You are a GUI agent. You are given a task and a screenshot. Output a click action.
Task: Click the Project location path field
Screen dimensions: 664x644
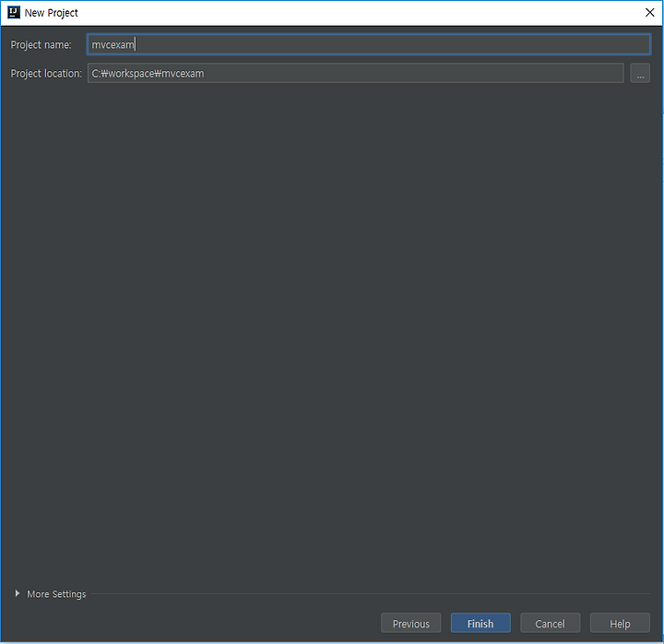(x=355, y=73)
